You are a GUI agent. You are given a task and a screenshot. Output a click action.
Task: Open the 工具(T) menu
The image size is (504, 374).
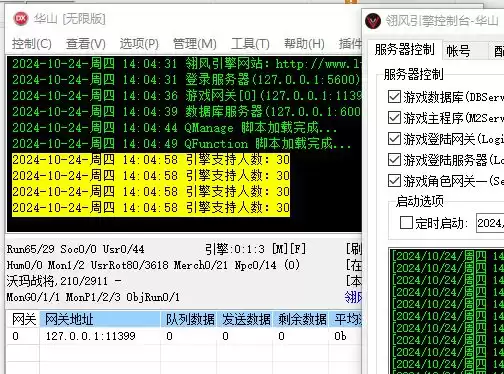[250, 44]
